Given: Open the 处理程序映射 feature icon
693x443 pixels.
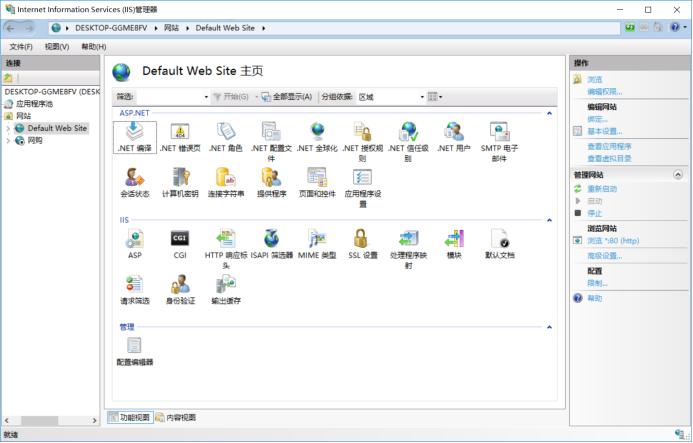Looking at the screenshot, I should 408,248.
